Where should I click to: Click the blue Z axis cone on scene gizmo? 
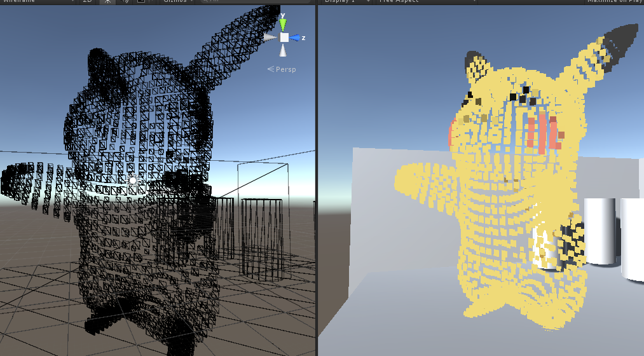coord(295,38)
